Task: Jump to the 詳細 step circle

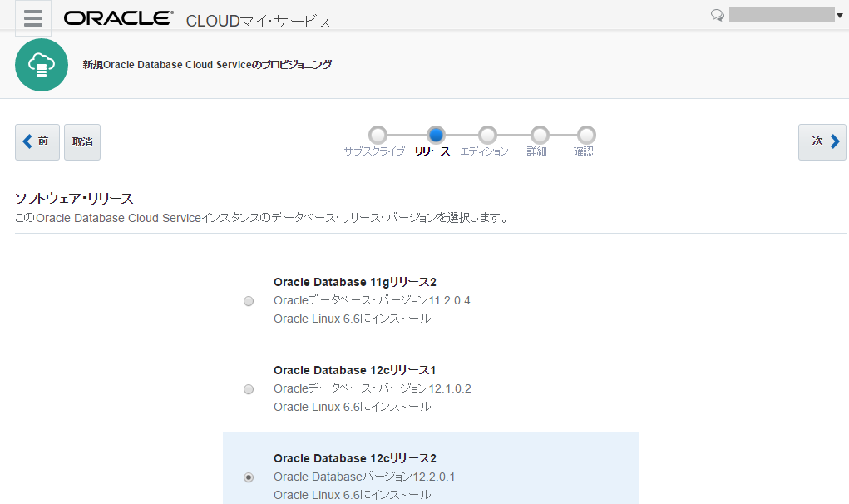Action: coord(540,135)
